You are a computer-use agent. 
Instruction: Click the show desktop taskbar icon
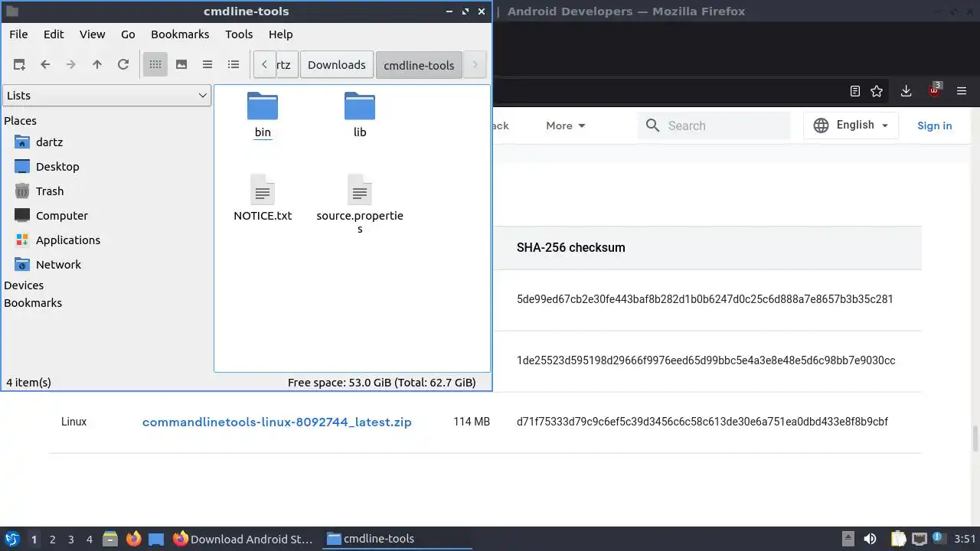[x=156, y=539]
